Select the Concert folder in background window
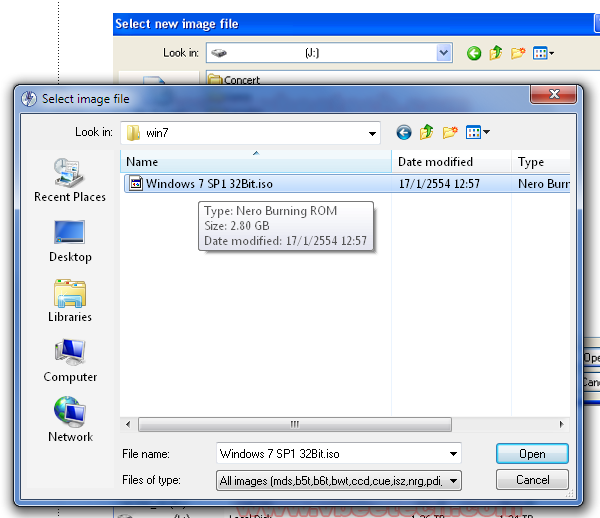This screenshot has height=518, width=600. point(234,80)
